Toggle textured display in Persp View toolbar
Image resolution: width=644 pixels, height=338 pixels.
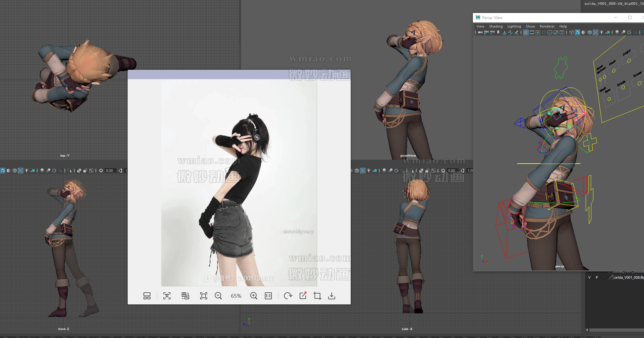click(596, 32)
